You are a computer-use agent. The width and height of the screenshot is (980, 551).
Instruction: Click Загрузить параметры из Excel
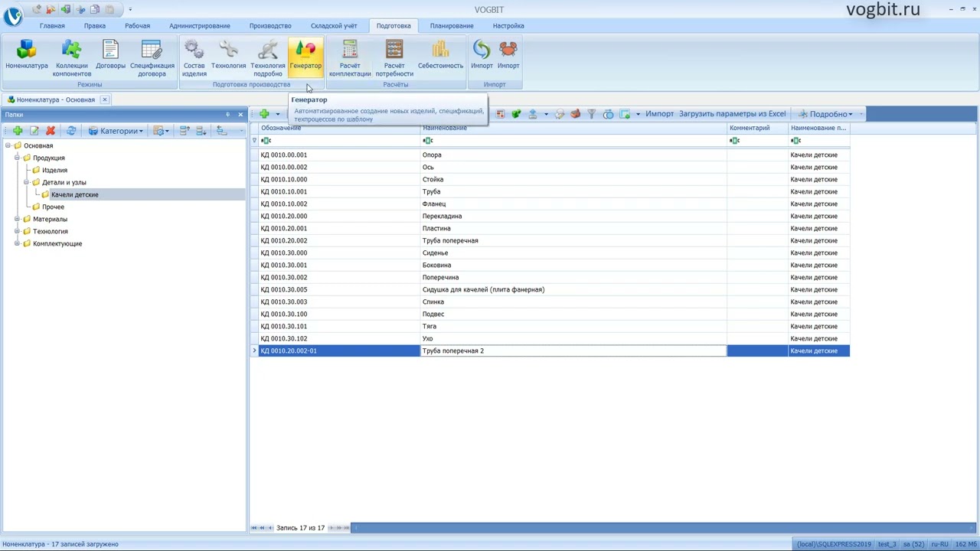coord(732,114)
